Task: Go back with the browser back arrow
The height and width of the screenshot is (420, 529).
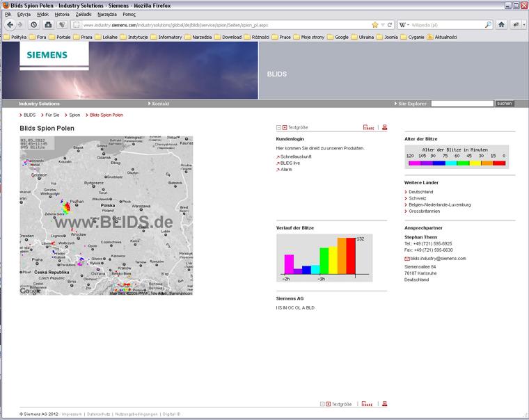Action: (10, 24)
